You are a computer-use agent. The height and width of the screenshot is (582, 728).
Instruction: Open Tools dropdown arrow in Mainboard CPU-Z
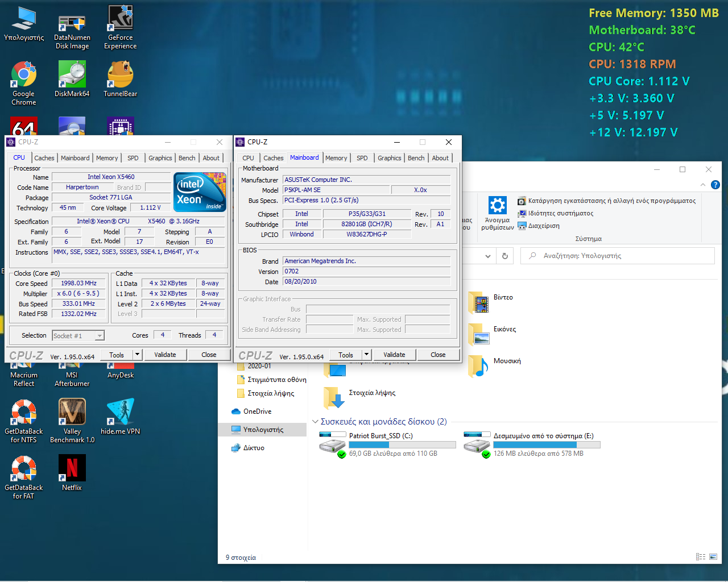click(x=366, y=355)
